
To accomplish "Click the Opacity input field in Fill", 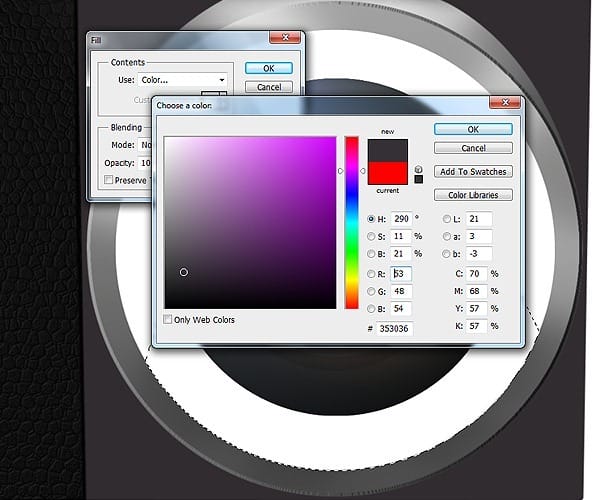I will (143, 162).
